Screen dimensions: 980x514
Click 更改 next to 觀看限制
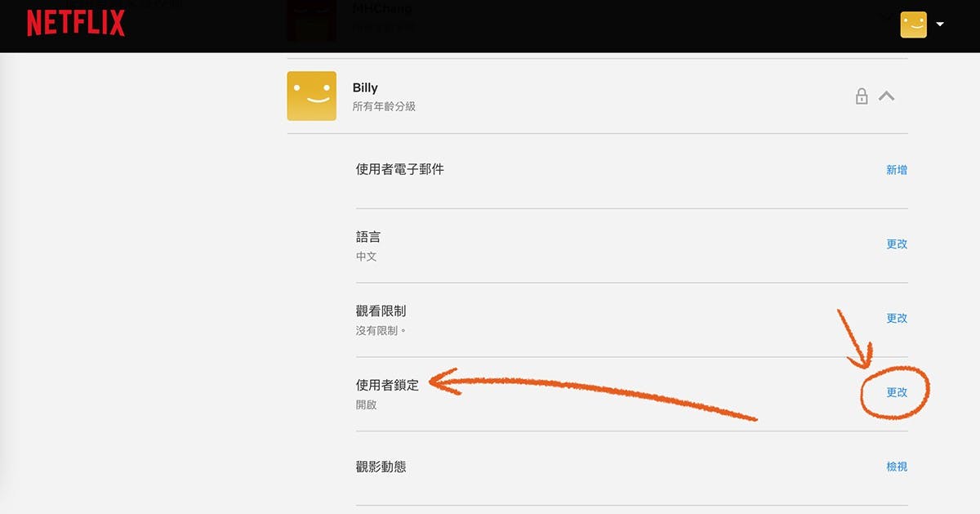point(897,319)
